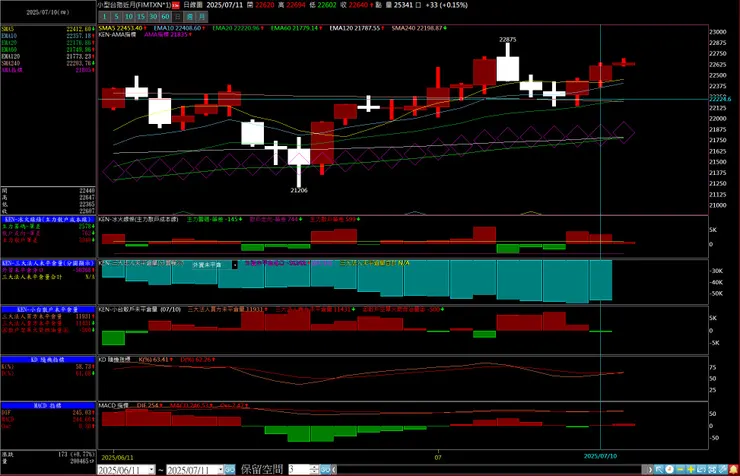Viewport: 740px width, 476px height.
Task: Switch to the 60-minute timeframe button
Action: pyautogui.click(x=165, y=17)
